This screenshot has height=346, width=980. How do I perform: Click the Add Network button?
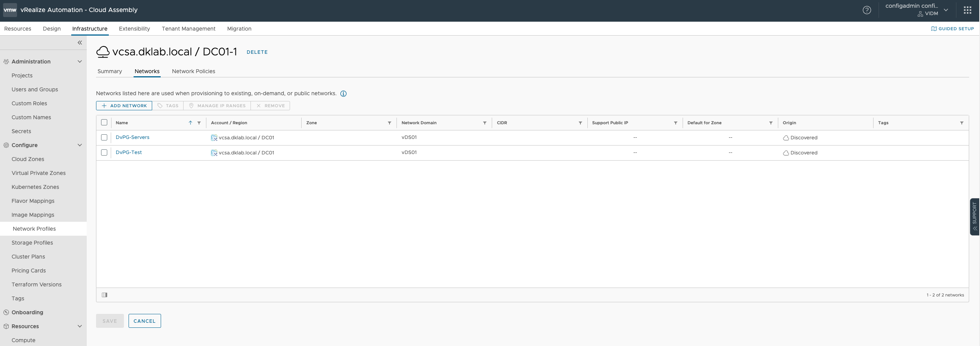(124, 106)
